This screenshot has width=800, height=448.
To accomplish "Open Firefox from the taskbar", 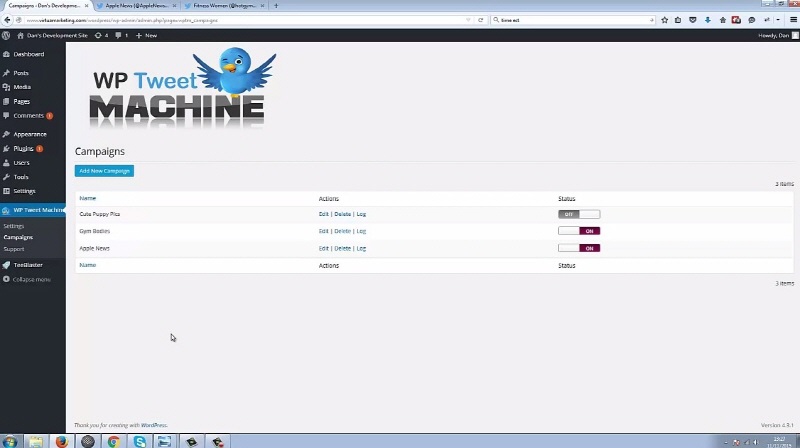I will point(62,441).
